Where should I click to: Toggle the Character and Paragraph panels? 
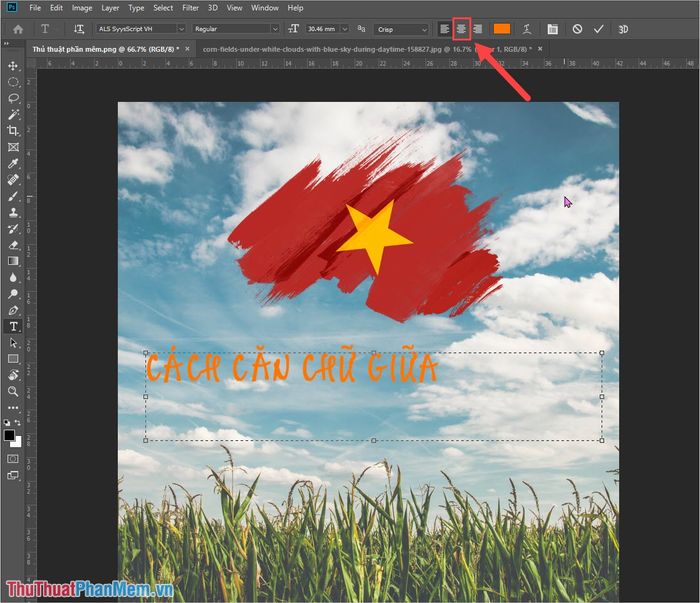pyautogui.click(x=552, y=29)
